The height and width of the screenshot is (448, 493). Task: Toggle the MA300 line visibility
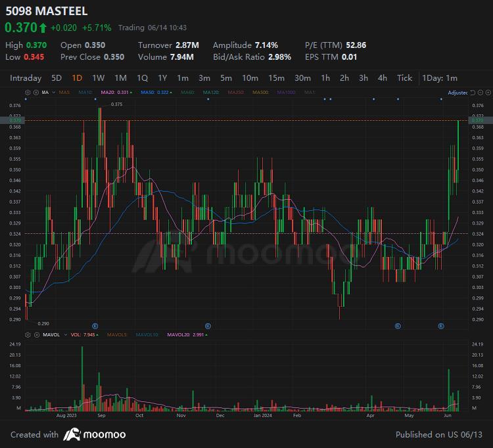tap(261, 93)
